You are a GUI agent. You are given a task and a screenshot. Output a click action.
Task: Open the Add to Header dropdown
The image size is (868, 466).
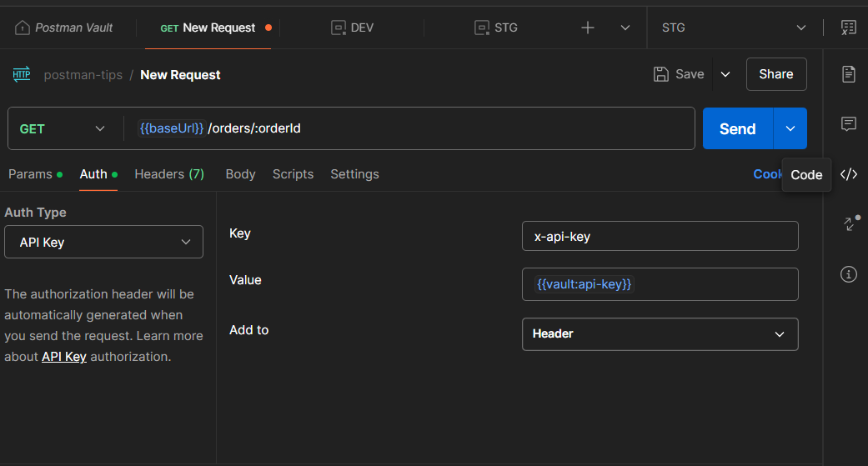(660, 334)
